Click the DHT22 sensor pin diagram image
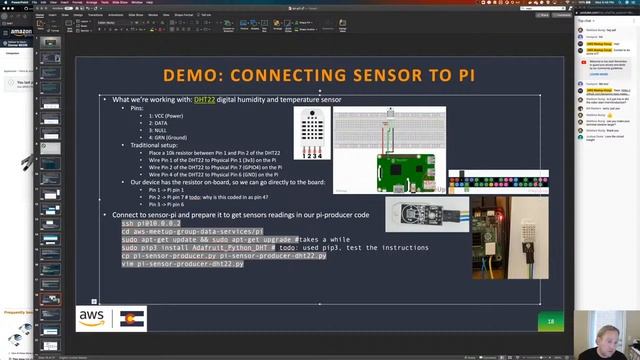This screenshot has width=640, height=360. [x=312, y=133]
